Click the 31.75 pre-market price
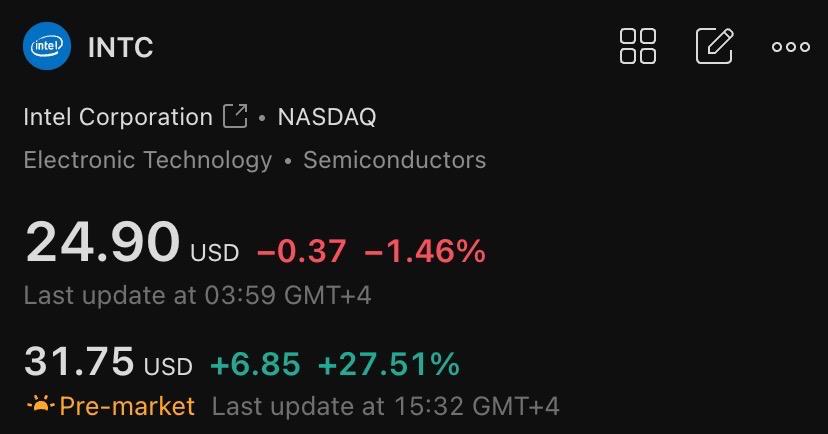This screenshot has width=828, height=434. 79,362
